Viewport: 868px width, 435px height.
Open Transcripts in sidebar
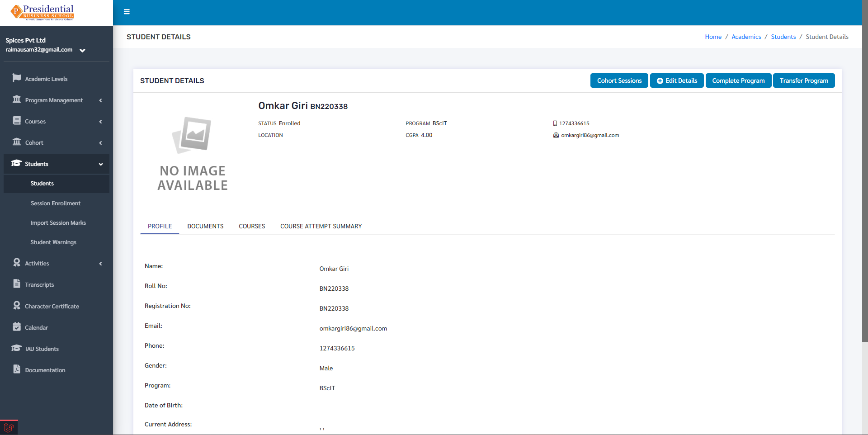coord(57,284)
